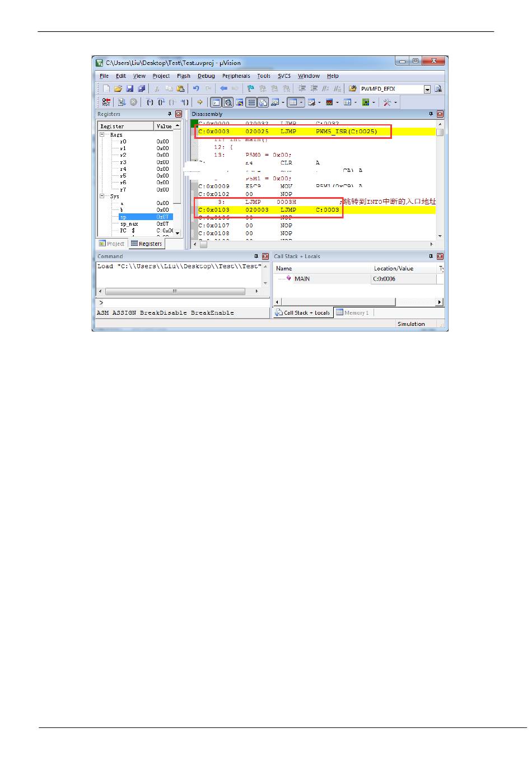The image size is (532, 761).
Task: Open the Serial windows dropdown button
Action: coord(314,102)
